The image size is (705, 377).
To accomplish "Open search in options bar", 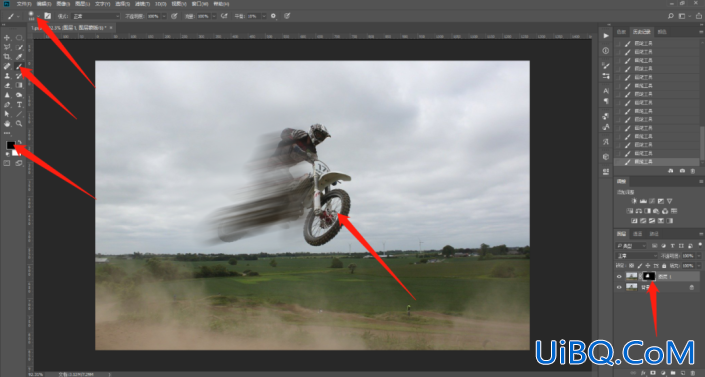I will (x=671, y=16).
